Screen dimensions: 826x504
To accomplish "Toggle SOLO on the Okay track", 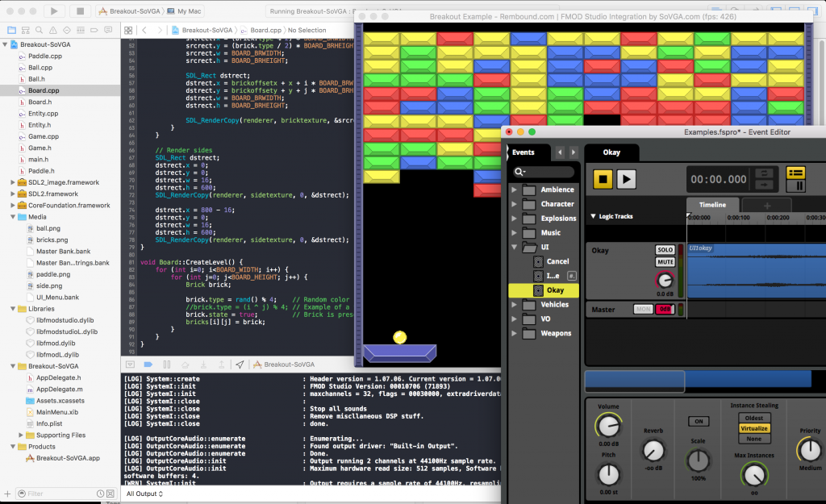I will point(665,251).
